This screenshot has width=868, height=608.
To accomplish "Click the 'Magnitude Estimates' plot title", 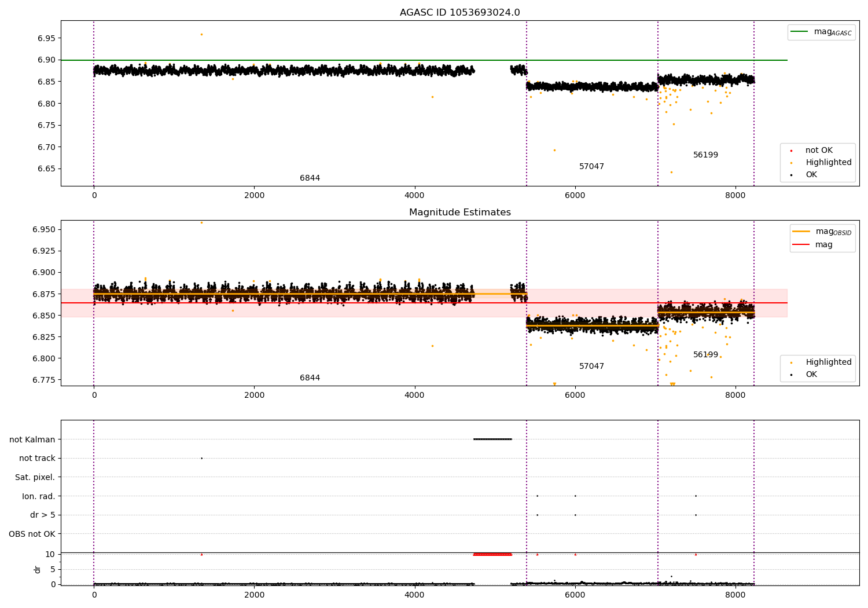I will tap(459, 213).
